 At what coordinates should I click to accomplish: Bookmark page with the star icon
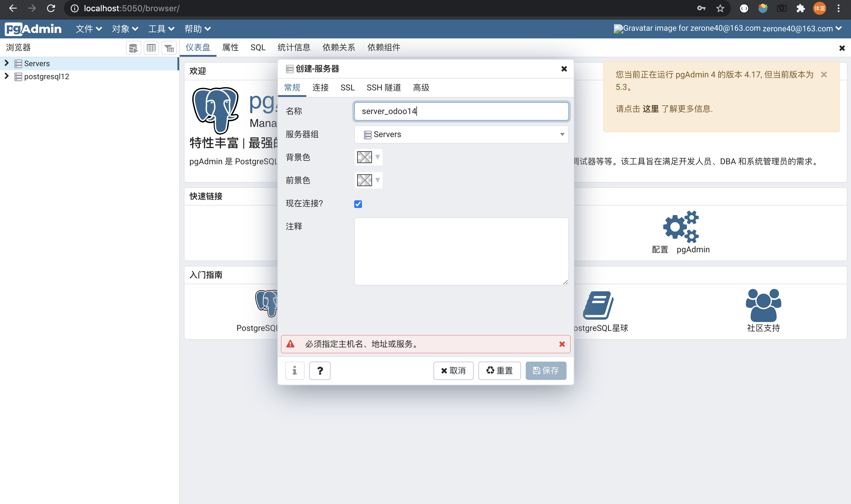720,8
